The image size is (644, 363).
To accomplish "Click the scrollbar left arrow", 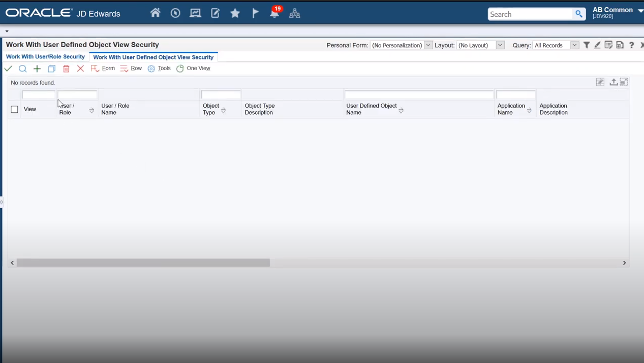I will pos(12,262).
